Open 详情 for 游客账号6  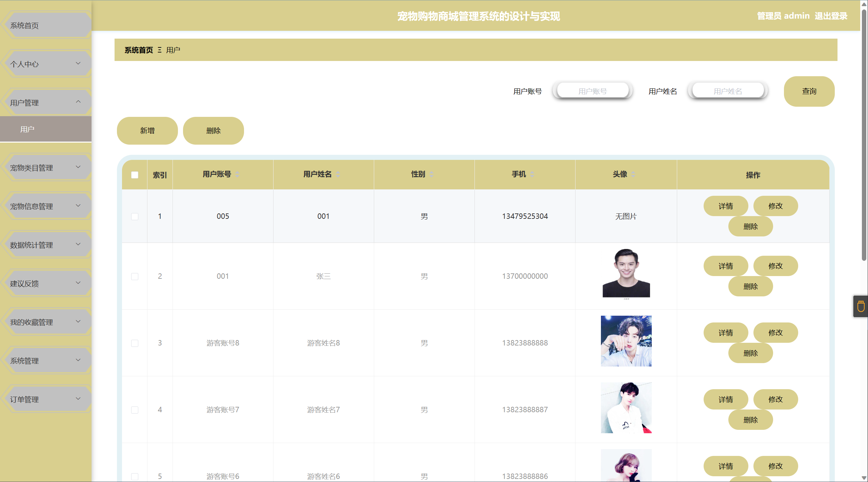[726, 466]
